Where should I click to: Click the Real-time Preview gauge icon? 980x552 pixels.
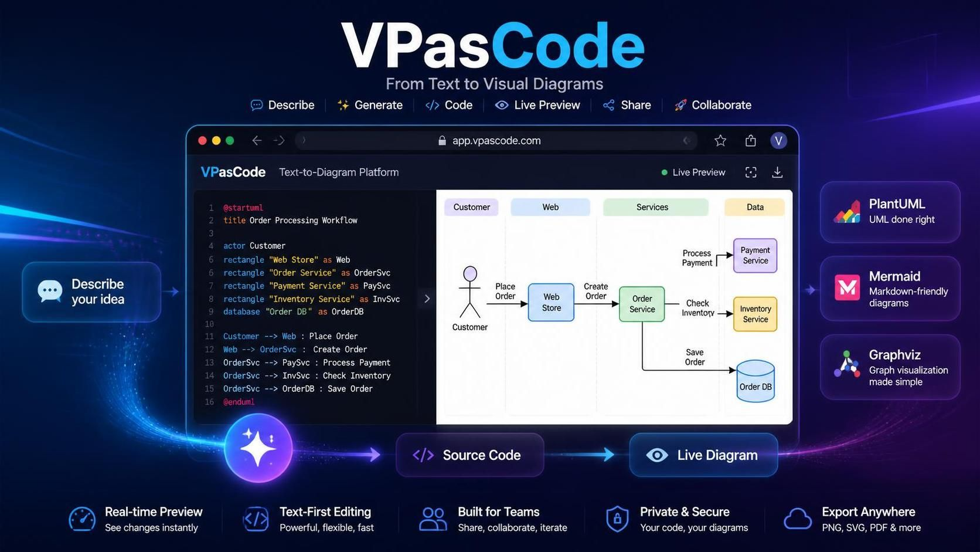coord(82,519)
